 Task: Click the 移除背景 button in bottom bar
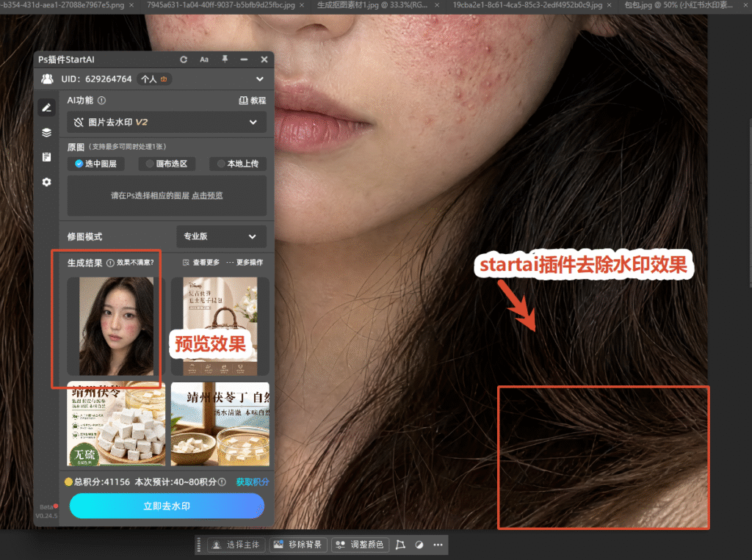[299, 545]
